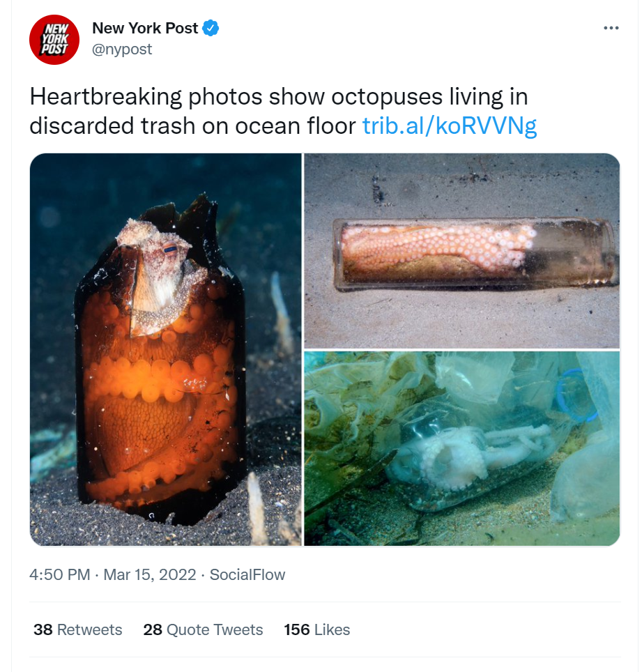The width and height of the screenshot is (642, 672).
Task: Open the New York Post profile avatar
Action: pos(54,40)
